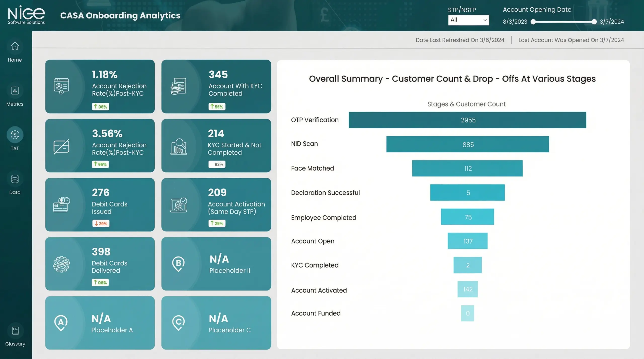The image size is (644, 359).
Task: Click the Debit Cards Issued card icon
Action: [61, 205]
